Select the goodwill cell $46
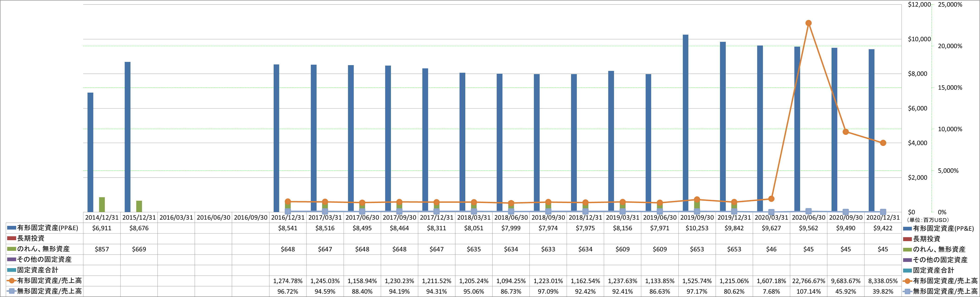The height and width of the screenshot is (297, 980). tap(771, 249)
